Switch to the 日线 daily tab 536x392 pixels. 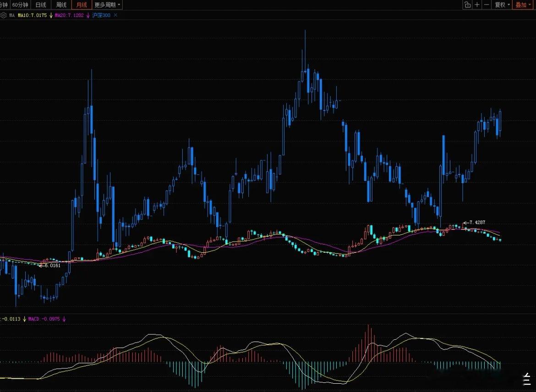coord(41,5)
